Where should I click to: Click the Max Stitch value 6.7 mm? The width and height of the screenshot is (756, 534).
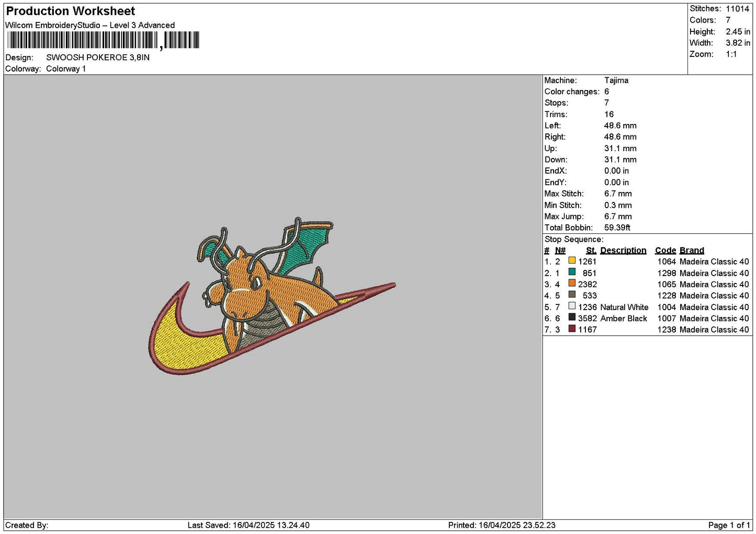[x=618, y=194]
